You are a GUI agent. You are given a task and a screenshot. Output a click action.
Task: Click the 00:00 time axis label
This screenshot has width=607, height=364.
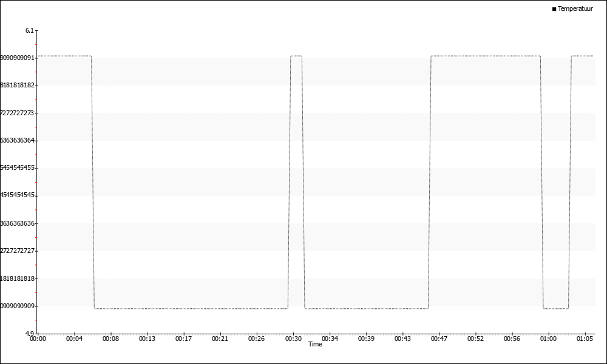38,339
